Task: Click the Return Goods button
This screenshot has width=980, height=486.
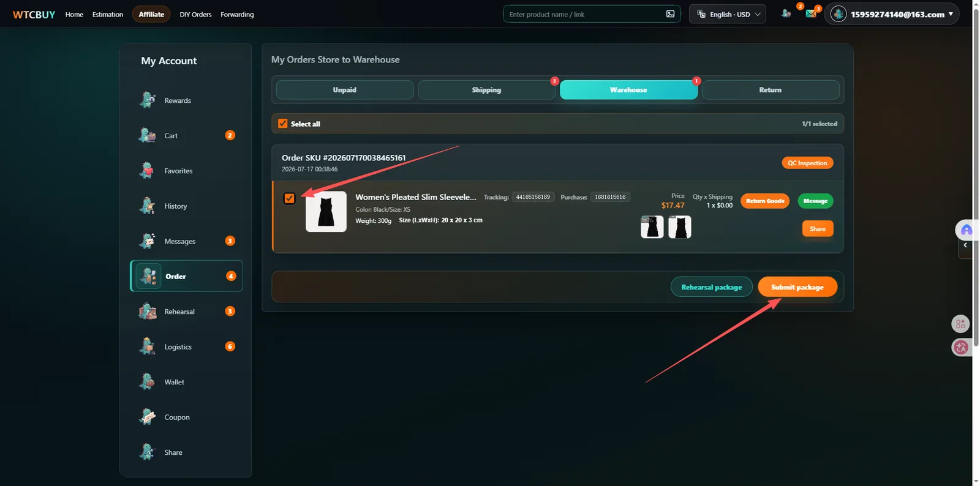Action: (x=765, y=201)
